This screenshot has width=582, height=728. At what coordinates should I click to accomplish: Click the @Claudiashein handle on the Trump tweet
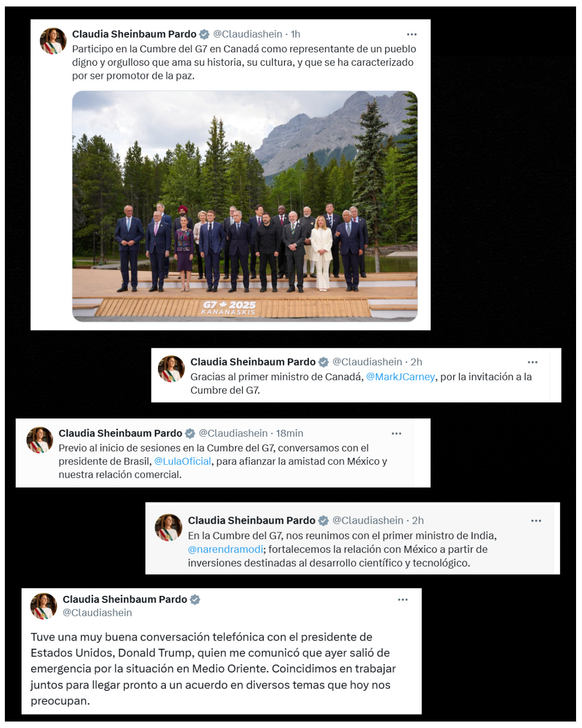click(x=98, y=613)
